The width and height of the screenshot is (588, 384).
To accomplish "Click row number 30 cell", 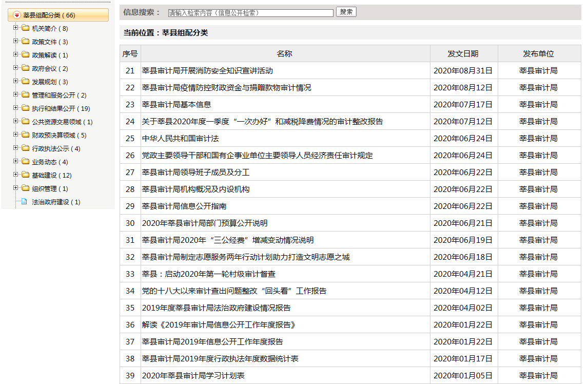I will pyautogui.click(x=130, y=223).
